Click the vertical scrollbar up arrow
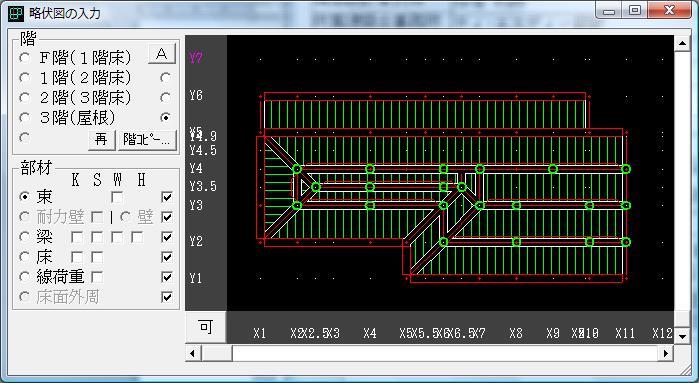Viewport: 699px width, 383px height. pos(683,43)
